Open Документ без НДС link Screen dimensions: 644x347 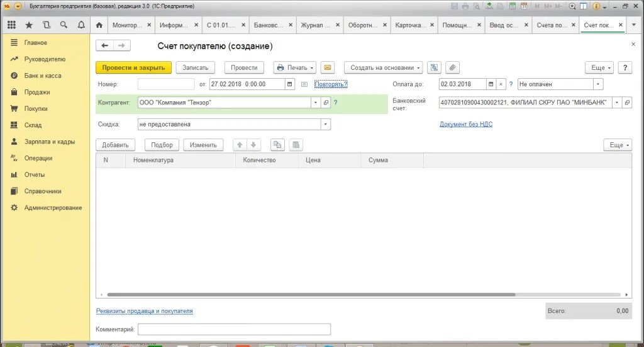pos(466,124)
